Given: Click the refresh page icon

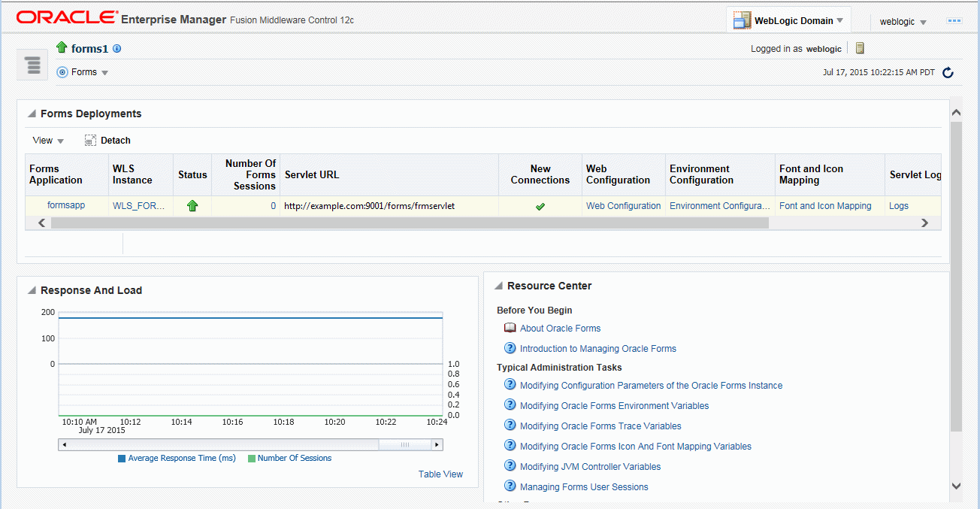Looking at the screenshot, I should pyautogui.click(x=948, y=73).
